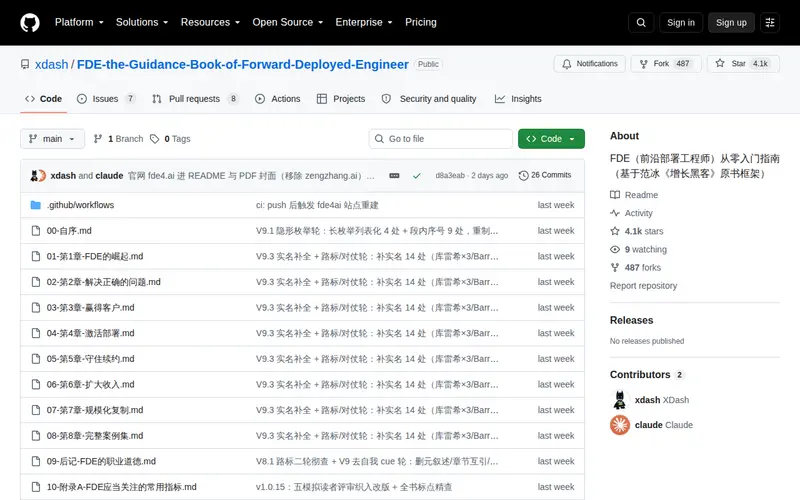Open the Enterprise dropdown
This screenshot has width=800, height=500.
[364, 22]
